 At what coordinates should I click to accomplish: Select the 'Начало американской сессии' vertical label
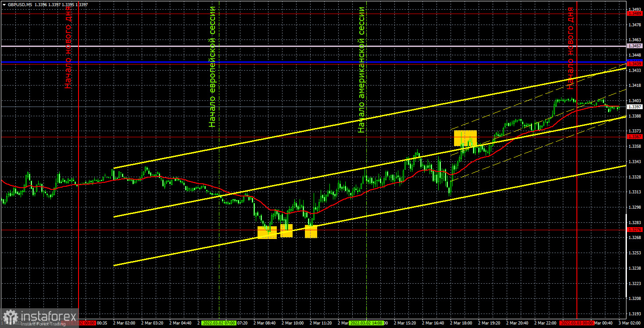(x=361, y=70)
